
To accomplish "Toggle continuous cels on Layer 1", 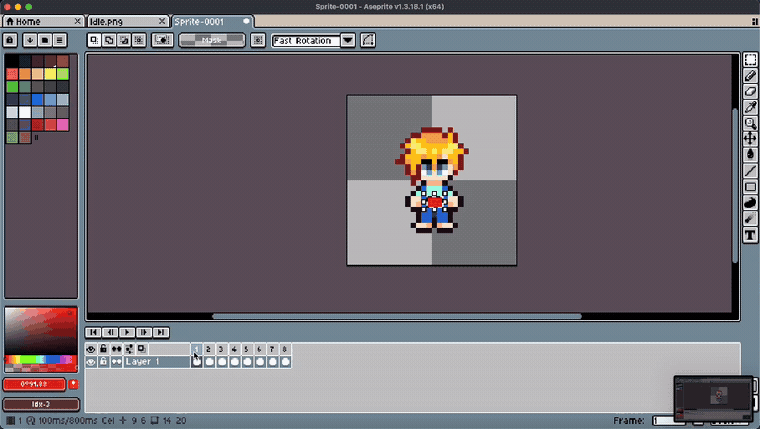I will click(x=116, y=362).
